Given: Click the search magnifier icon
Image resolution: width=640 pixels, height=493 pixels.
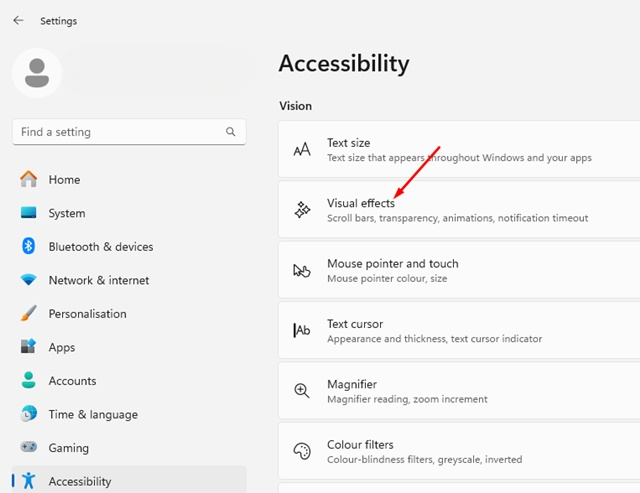Looking at the screenshot, I should [231, 132].
